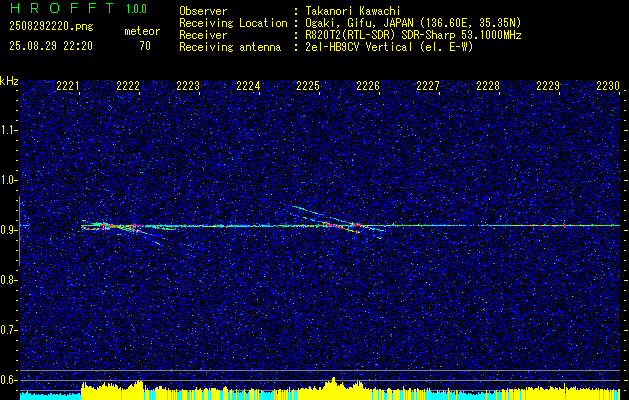Click version number 1.0.0
Screen dimensions: 629x400
136,9
